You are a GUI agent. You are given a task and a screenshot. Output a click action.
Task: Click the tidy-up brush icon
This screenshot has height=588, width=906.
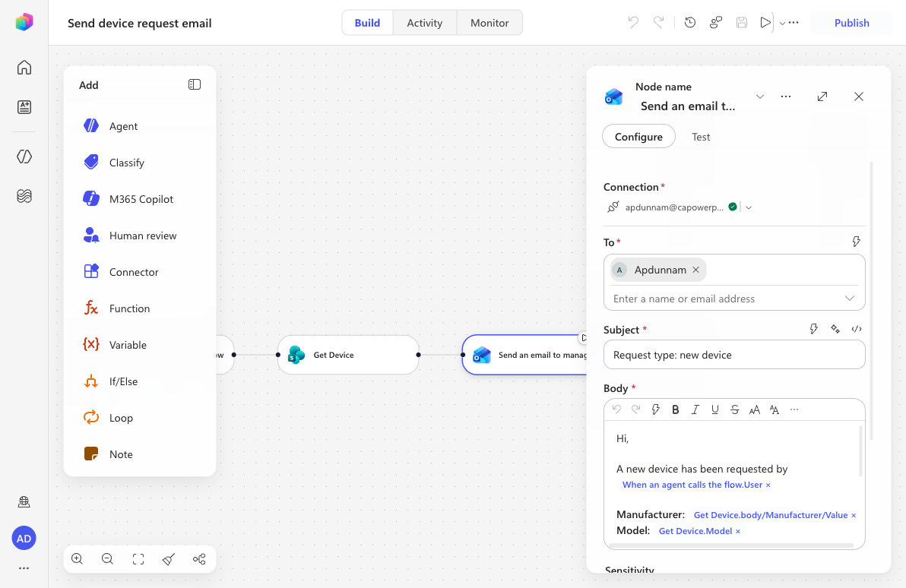click(x=169, y=558)
